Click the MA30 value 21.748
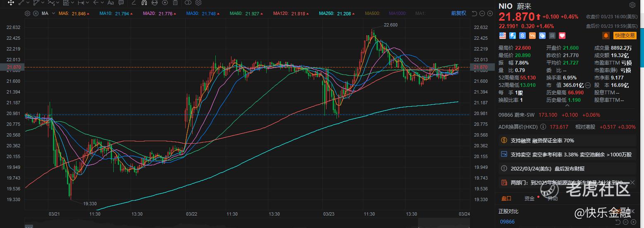 208,13
